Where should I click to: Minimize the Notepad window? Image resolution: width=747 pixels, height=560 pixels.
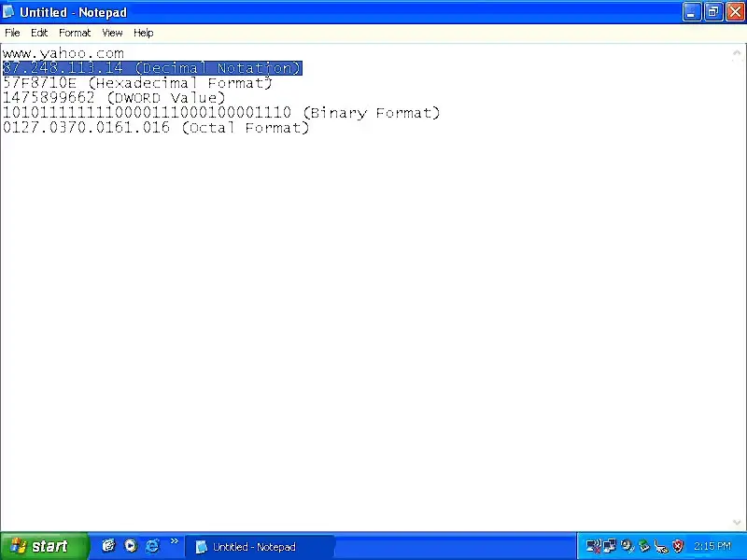click(x=691, y=12)
